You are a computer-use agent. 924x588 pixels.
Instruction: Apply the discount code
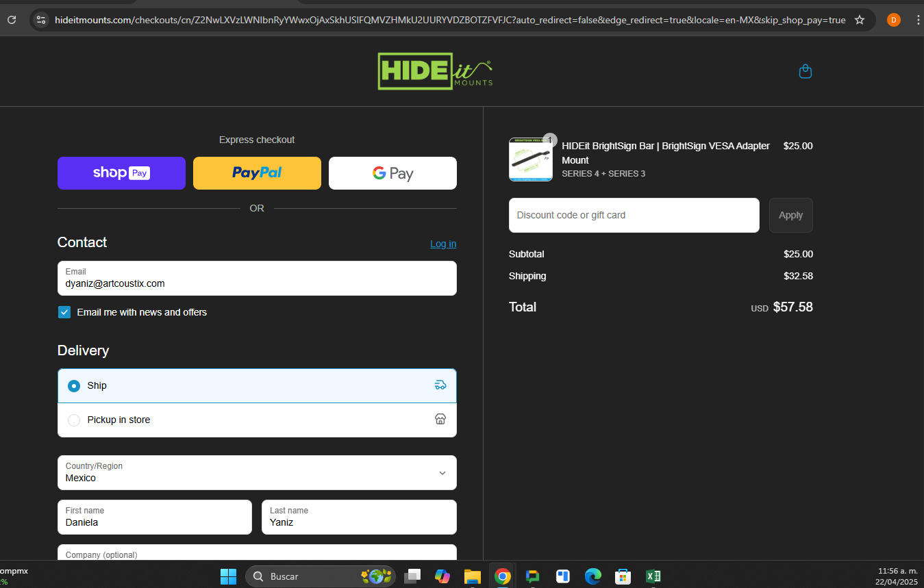pyautogui.click(x=791, y=215)
